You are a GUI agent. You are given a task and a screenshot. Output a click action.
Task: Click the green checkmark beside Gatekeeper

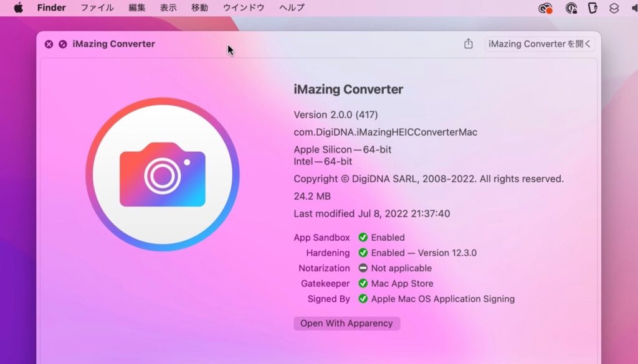(363, 284)
